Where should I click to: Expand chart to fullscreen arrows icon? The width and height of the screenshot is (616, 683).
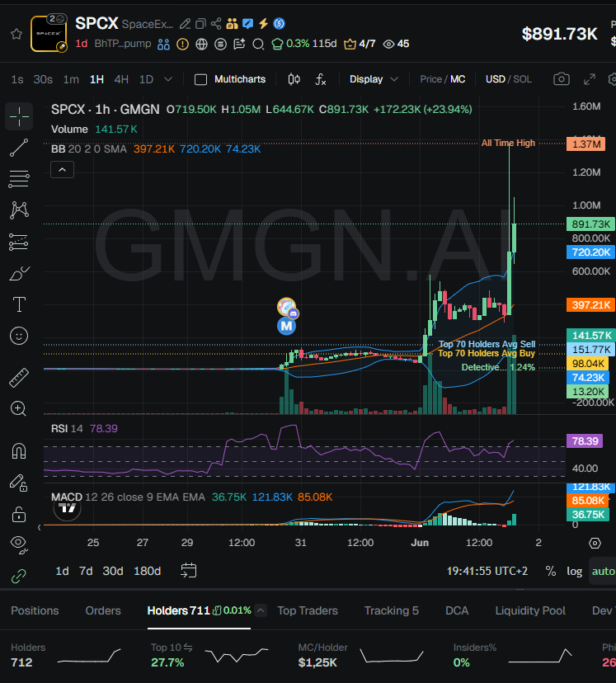click(590, 79)
